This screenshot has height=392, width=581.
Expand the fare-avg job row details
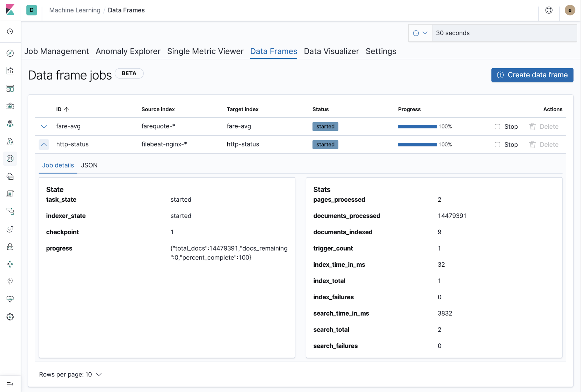click(x=44, y=127)
